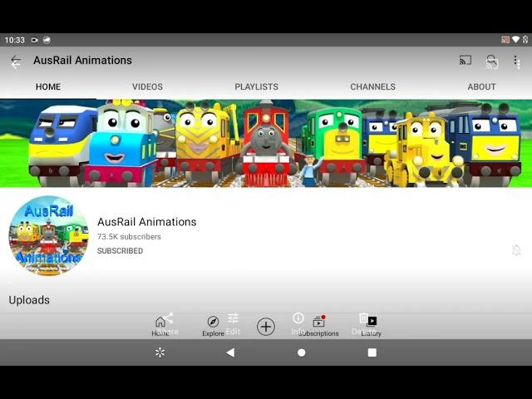Screen dimensions: 532x399
Task: Tap the back arrow beside AusRail Animations
Action: [x=16, y=62]
